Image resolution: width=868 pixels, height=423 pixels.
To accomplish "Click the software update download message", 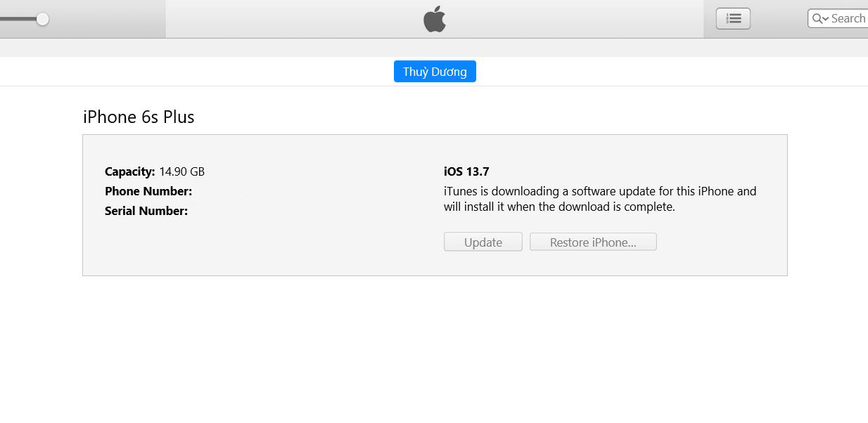I will (x=600, y=199).
